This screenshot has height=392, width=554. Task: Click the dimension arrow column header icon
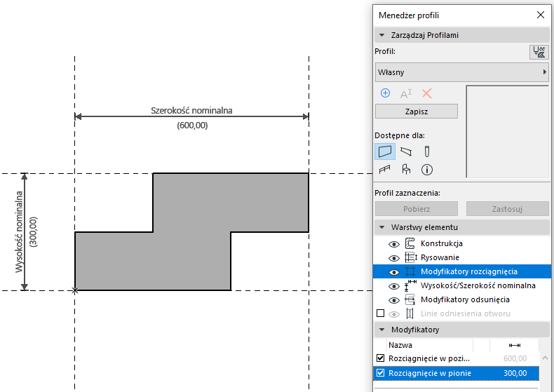515,346
